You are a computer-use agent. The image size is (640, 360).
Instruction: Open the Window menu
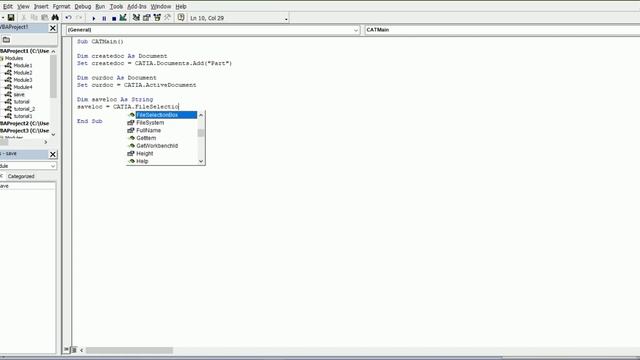tap(161, 7)
